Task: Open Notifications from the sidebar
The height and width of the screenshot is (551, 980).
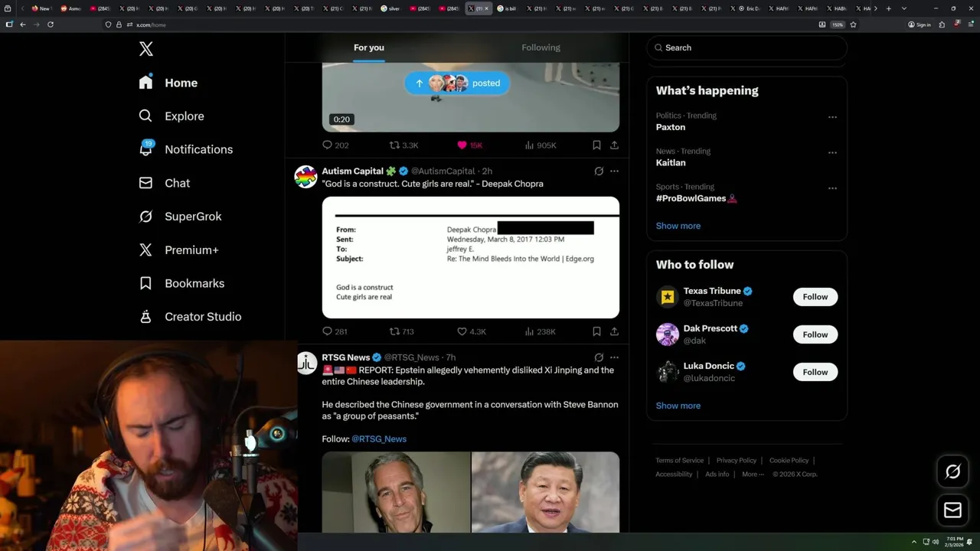Action: [186, 149]
